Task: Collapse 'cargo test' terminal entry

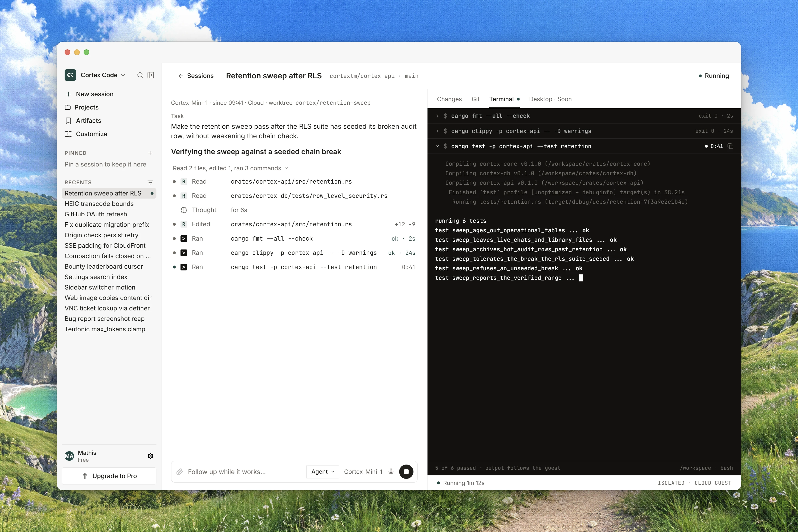Action: click(x=437, y=146)
